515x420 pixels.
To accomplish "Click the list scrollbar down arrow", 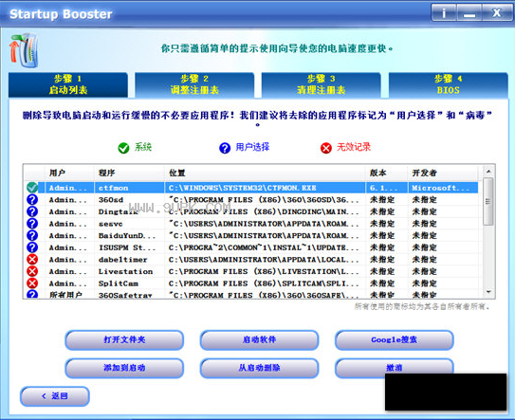I will (488, 292).
